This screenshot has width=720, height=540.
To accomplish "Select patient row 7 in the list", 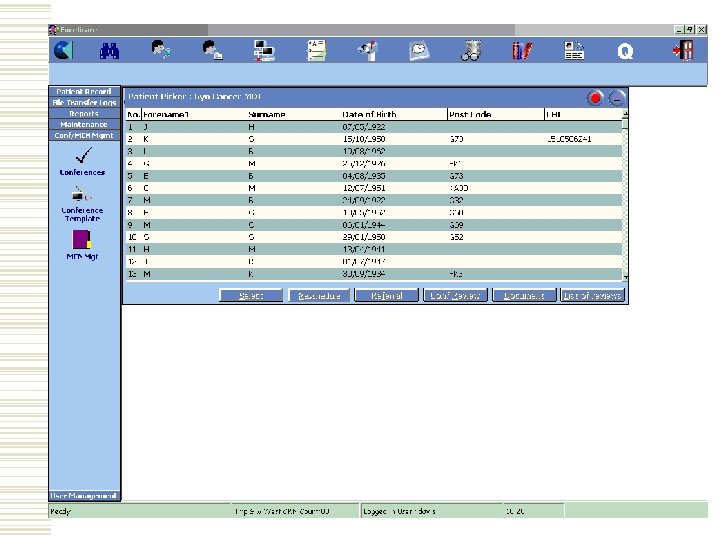I will coord(374,200).
